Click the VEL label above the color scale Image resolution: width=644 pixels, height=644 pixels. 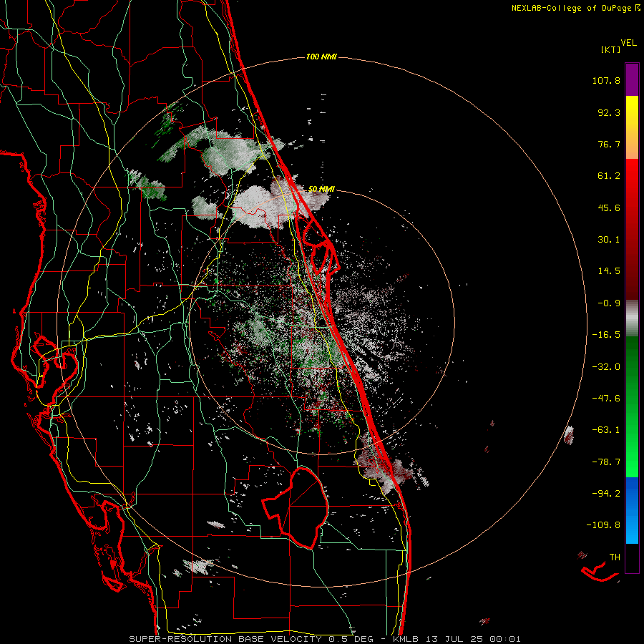tap(628, 43)
